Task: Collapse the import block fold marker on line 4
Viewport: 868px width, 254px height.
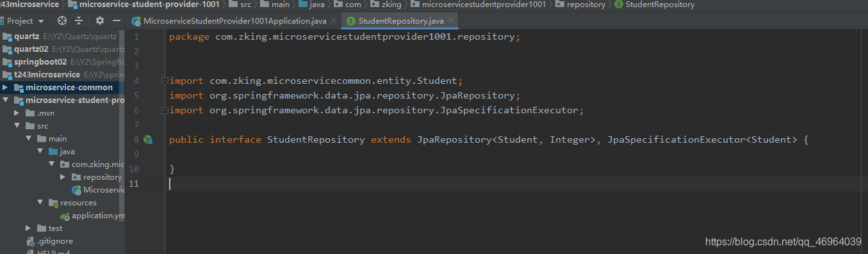Action: click(165, 81)
